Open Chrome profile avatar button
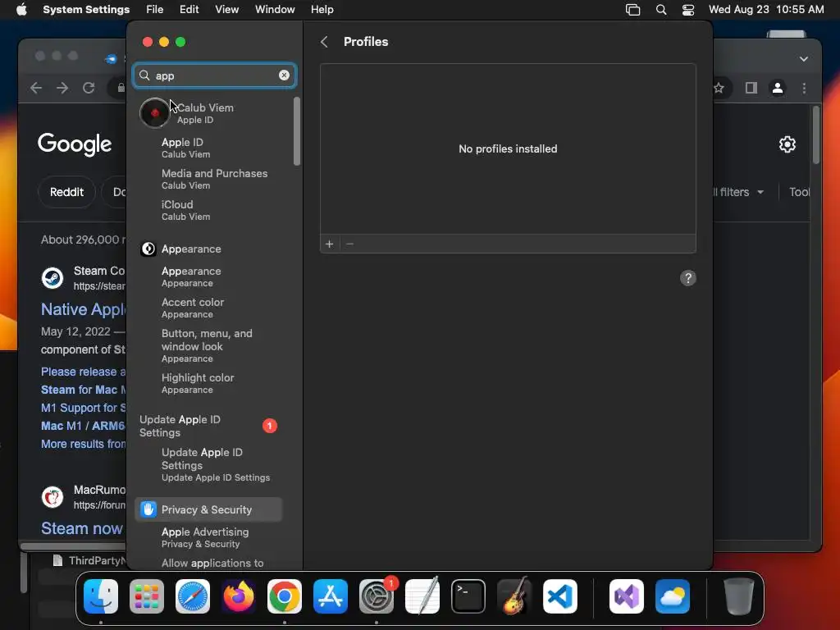This screenshot has width=840, height=630. click(x=778, y=88)
